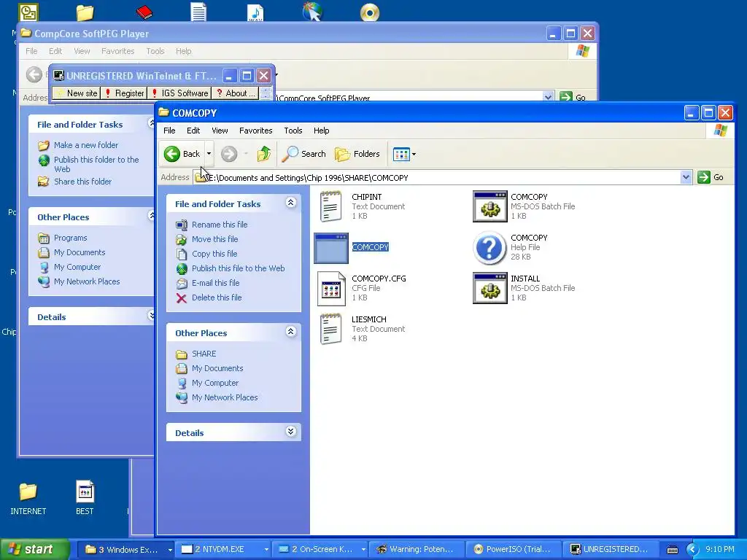Select COMCOPY Help File icon
The image size is (747, 560).
click(x=489, y=248)
